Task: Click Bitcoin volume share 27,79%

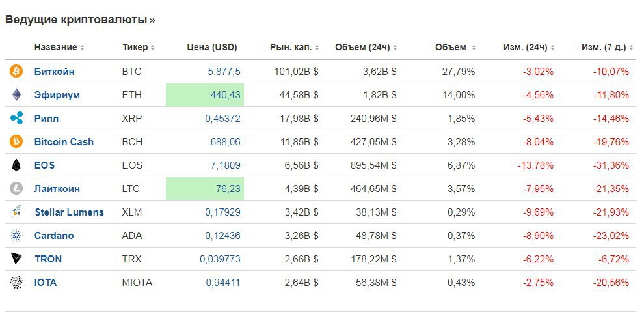Action: click(x=459, y=72)
